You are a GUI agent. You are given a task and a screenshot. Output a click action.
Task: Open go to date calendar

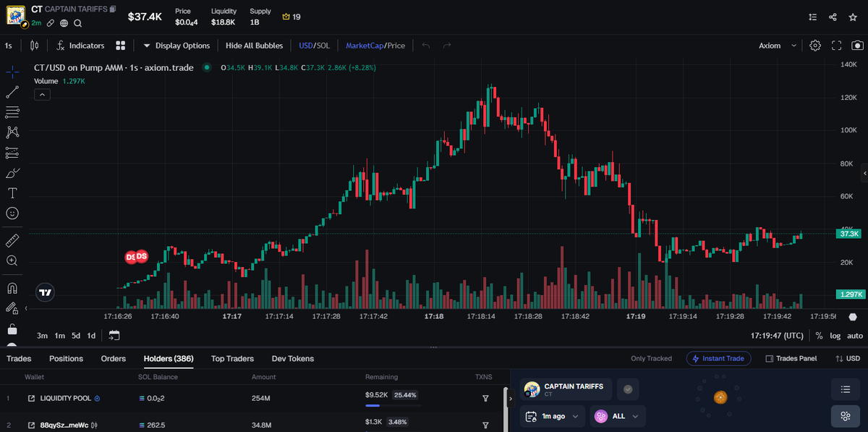114,336
